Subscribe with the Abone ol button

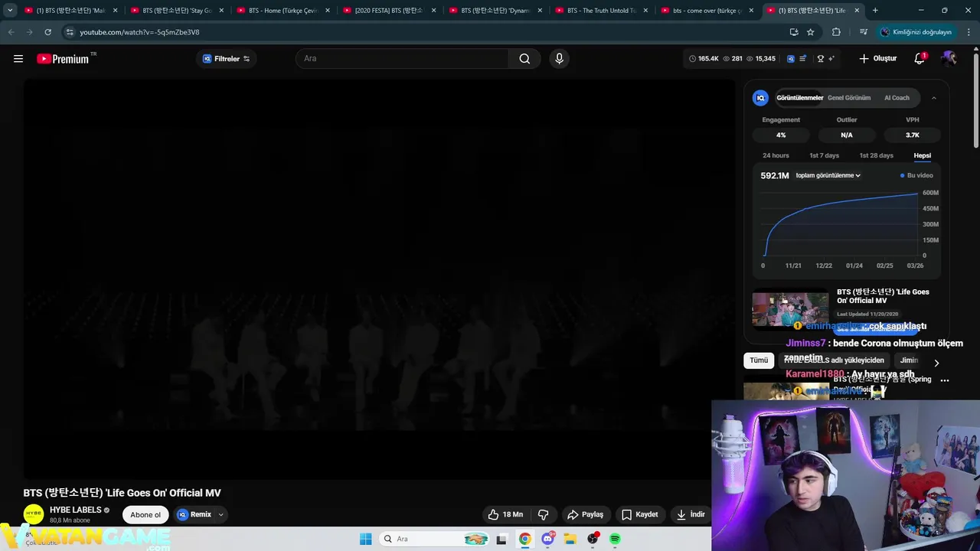145,514
